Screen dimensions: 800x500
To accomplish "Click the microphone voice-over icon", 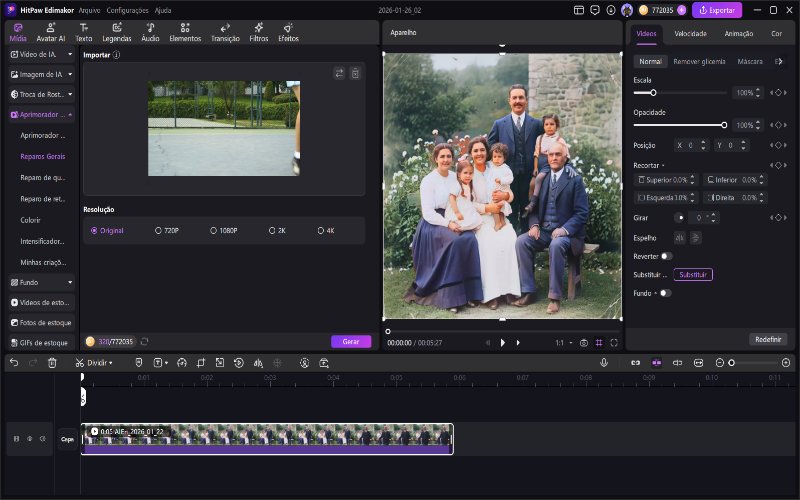I will 604,362.
